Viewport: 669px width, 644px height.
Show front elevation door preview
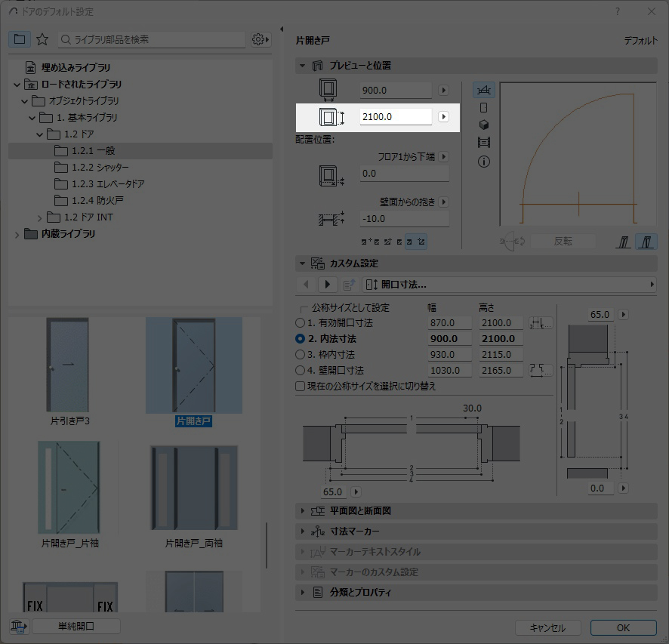[x=484, y=108]
